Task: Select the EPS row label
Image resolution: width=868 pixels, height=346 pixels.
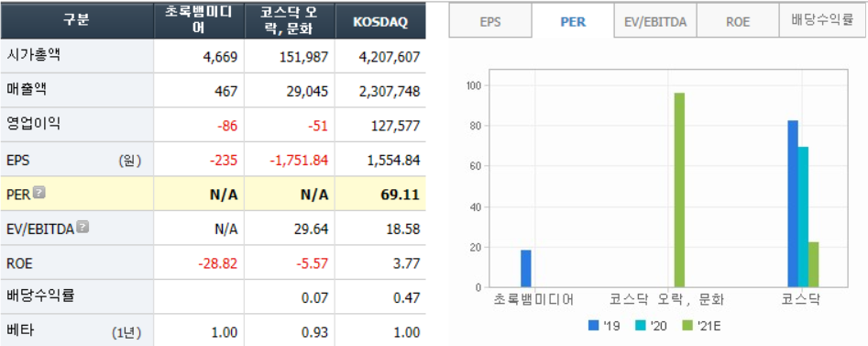Action: click(x=17, y=161)
